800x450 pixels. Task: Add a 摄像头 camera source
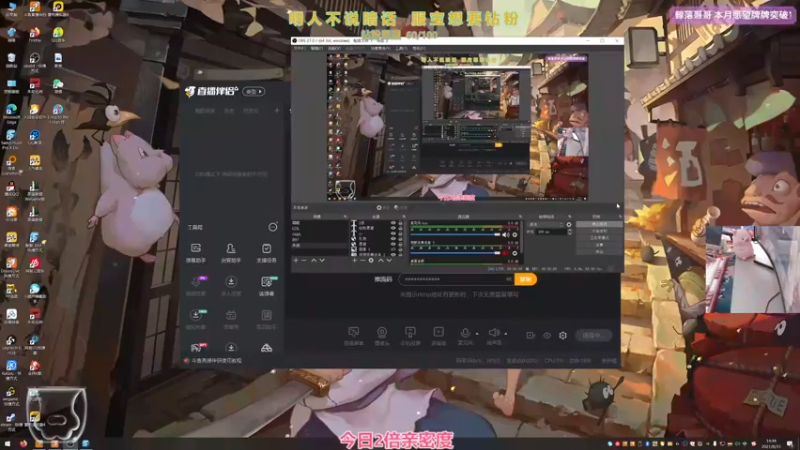pos(382,336)
